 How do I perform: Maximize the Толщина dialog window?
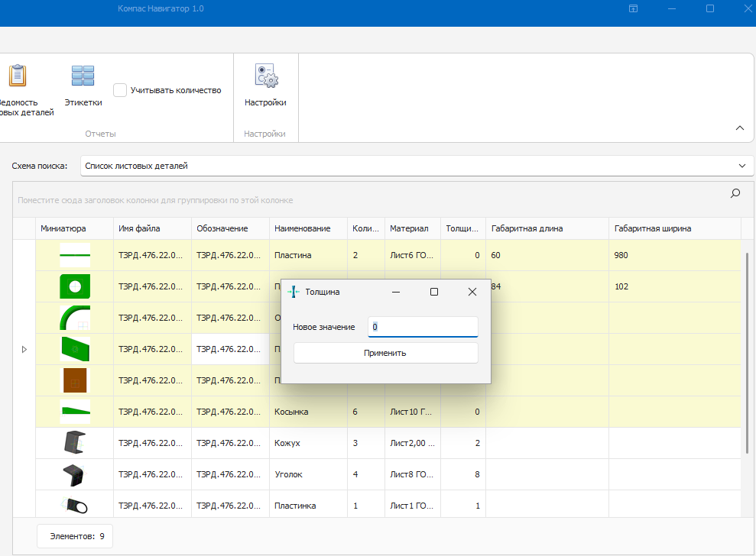coord(434,292)
